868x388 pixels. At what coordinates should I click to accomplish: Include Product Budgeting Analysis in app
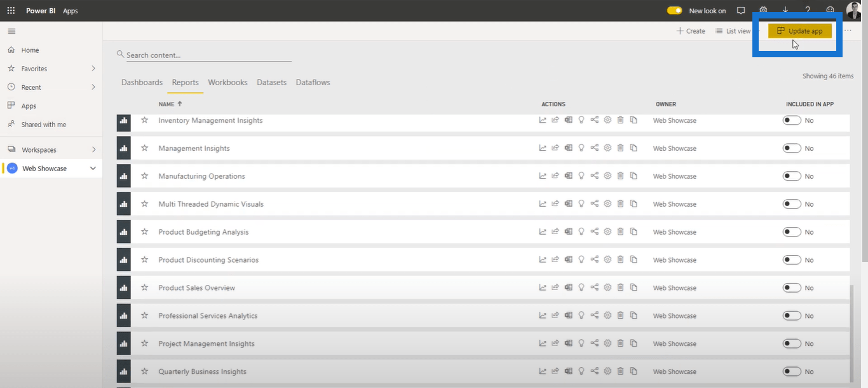tap(792, 232)
